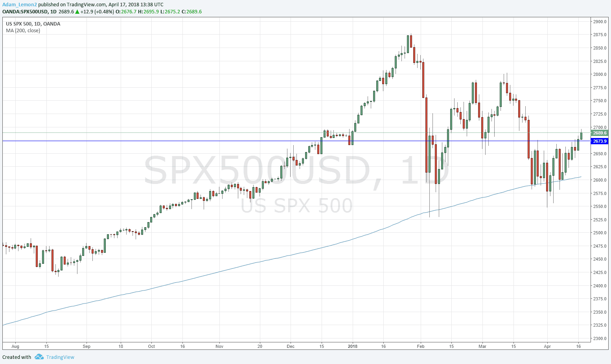Select the green 2689.6 current price label
Viewport: 611px width, 364px height.
600,133
